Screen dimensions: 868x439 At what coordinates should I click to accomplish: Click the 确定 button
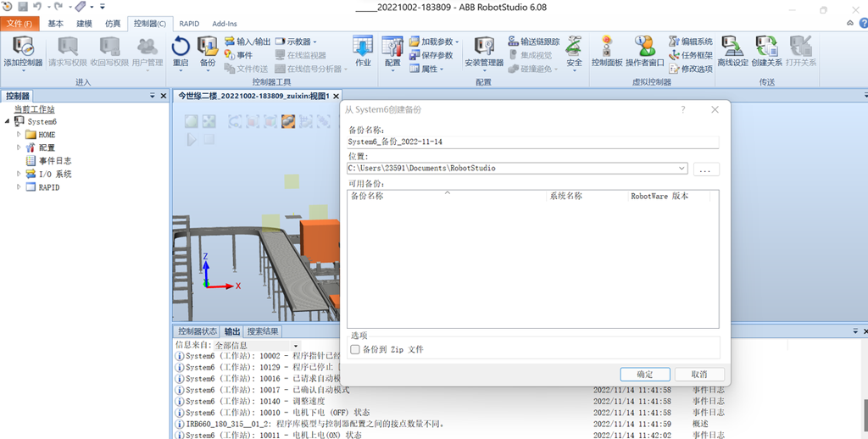point(643,374)
